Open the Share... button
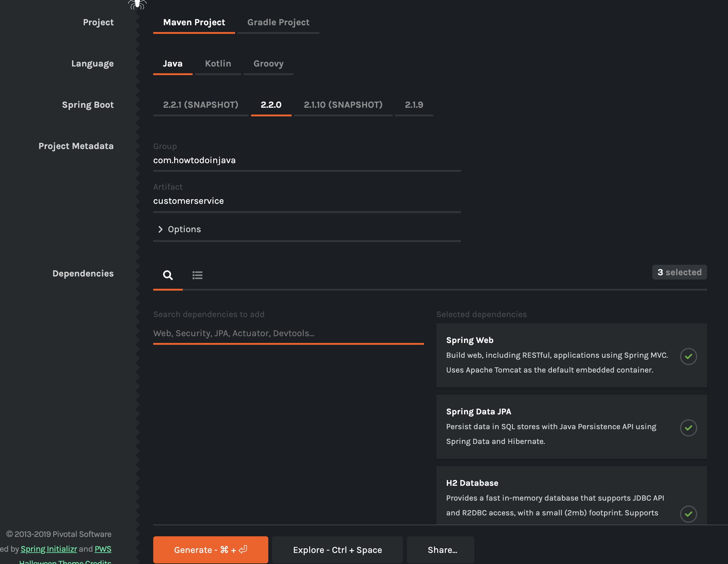The width and height of the screenshot is (728, 564). (442, 550)
